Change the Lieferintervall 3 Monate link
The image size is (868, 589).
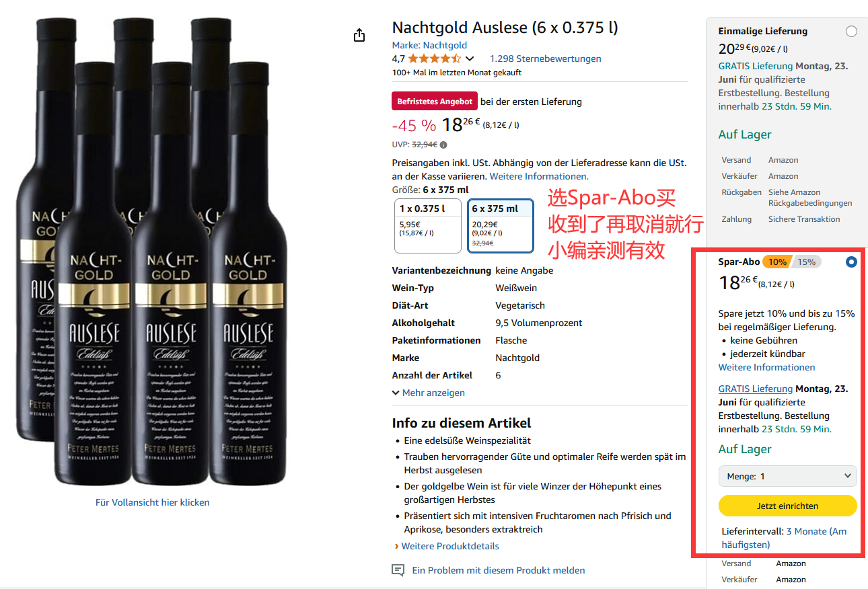(785, 538)
